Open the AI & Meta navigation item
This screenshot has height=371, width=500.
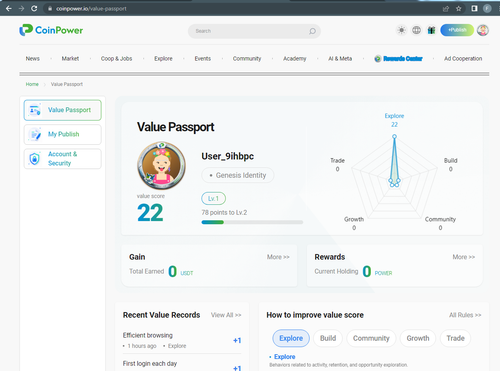pyautogui.click(x=340, y=59)
